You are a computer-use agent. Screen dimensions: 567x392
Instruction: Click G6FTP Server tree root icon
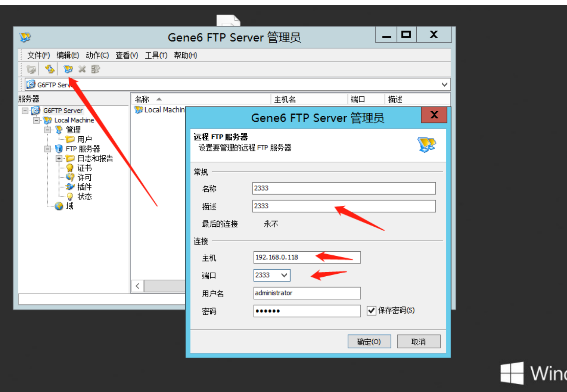point(36,110)
